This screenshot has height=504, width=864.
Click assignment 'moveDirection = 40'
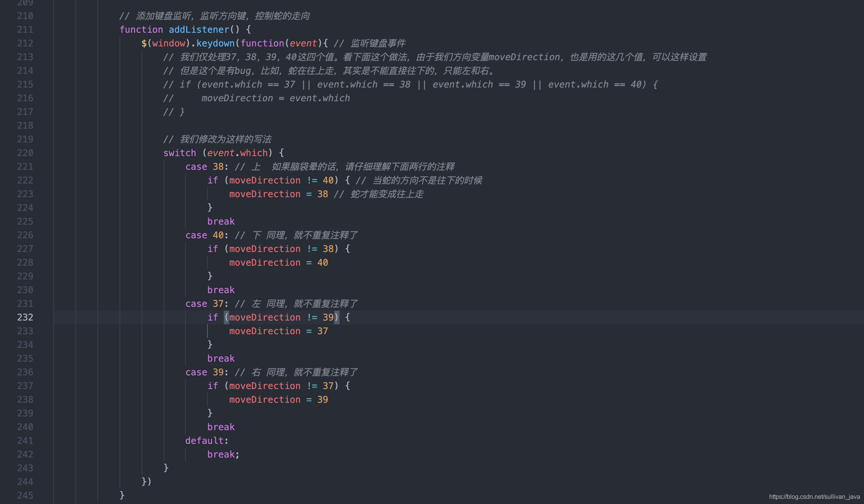pyautogui.click(x=279, y=263)
